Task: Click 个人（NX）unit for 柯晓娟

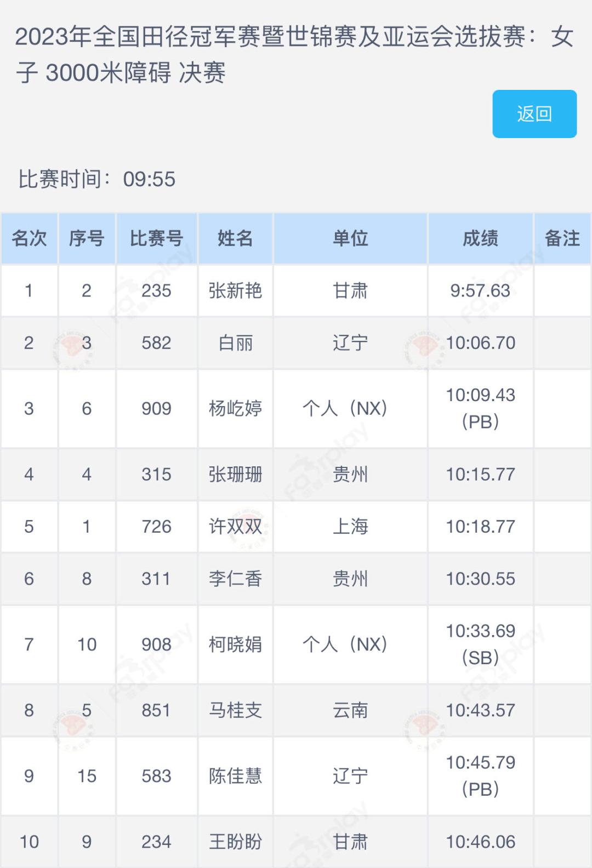Action: [351, 644]
